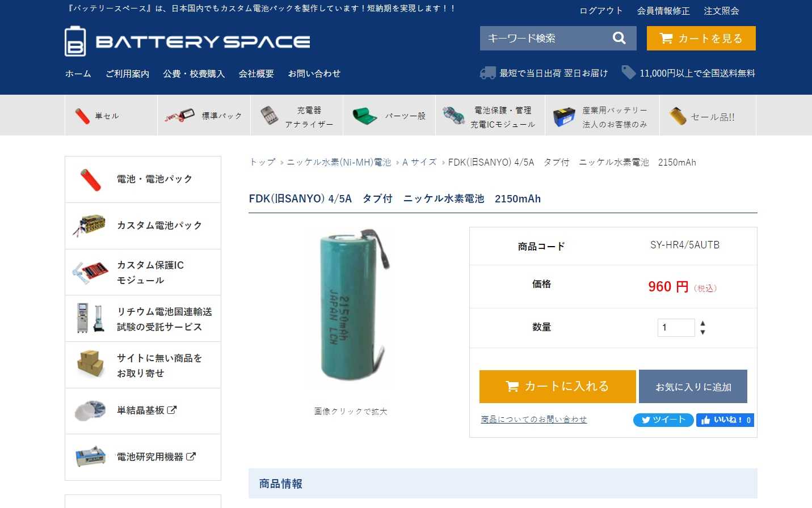Open the 充電器 アナライザー category
This screenshot has height=508, width=812.
[297, 116]
